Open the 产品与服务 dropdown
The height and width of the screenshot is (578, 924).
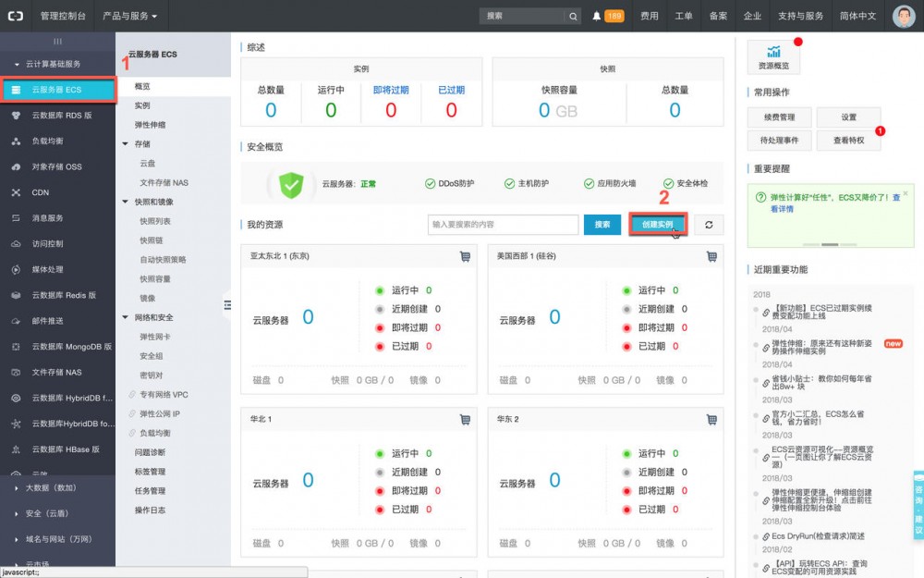coord(129,16)
